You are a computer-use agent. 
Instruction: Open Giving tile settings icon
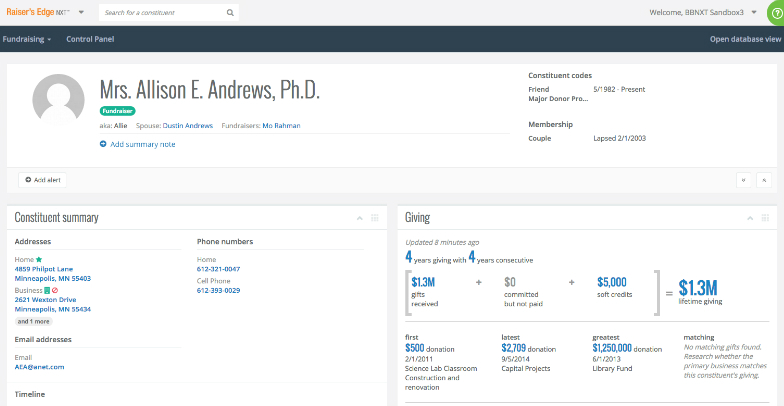click(766, 218)
